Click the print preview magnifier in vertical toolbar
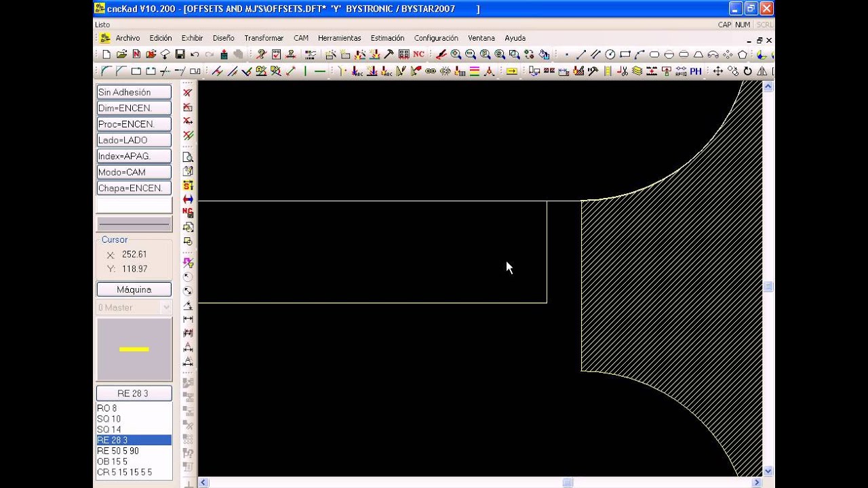868x488 pixels. pos(188,157)
